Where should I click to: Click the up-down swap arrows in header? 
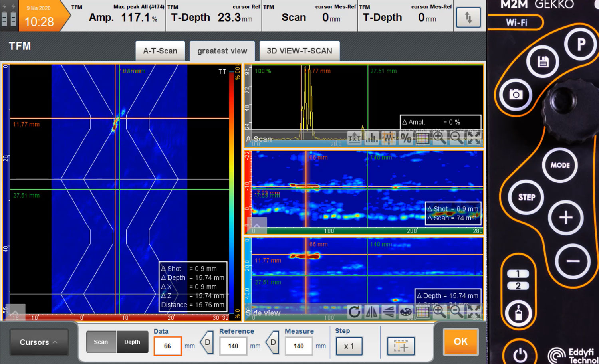click(x=468, y=18)
